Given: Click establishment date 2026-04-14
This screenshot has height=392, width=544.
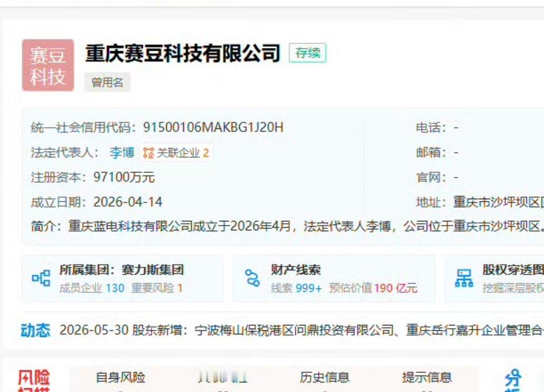Looking at the screenshot, I should pos(128,202).
